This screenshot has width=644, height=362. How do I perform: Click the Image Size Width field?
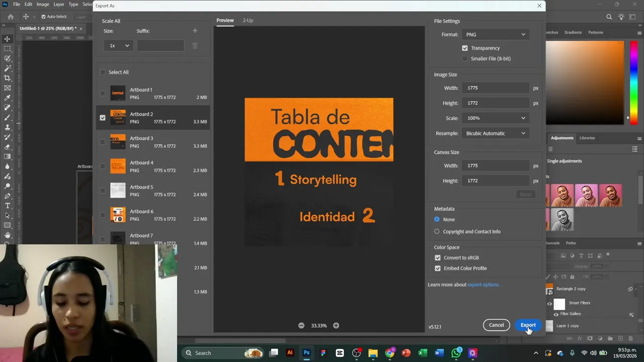click(x=496, y=88)
